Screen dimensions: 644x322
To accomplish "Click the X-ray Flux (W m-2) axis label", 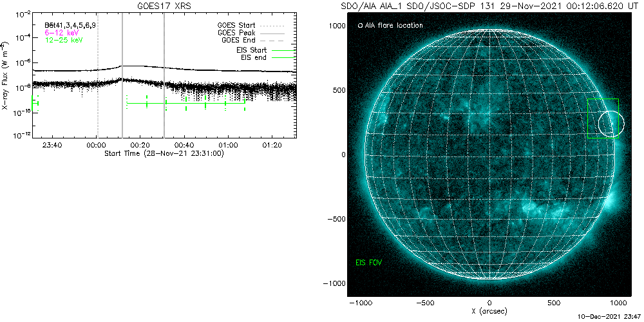I will [x=5, y=76].
